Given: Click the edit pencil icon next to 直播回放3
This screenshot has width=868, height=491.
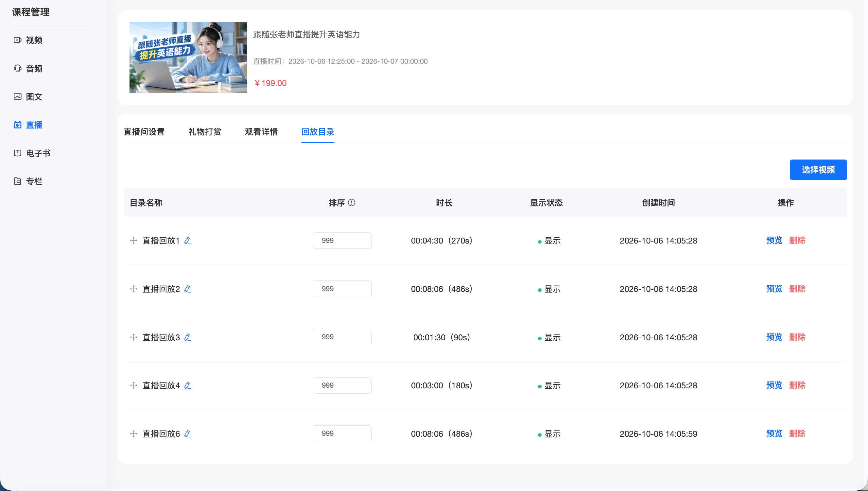Looking at the screenshot, I should [188, 337].
